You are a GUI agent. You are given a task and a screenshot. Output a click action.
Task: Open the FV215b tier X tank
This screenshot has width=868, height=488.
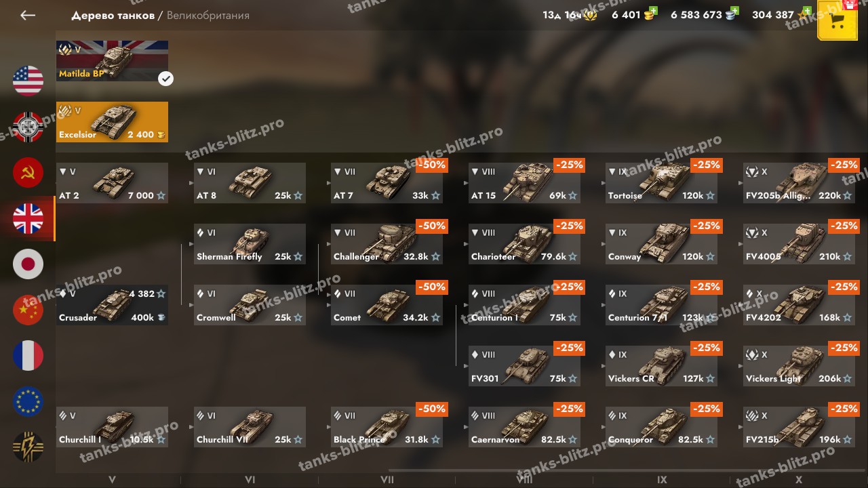[799, 427]
